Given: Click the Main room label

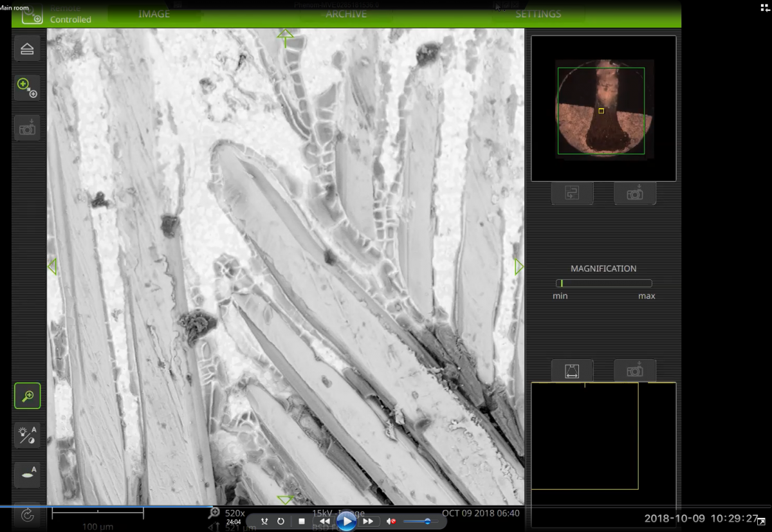Looking at the screenshot, I should coord(14,8).
